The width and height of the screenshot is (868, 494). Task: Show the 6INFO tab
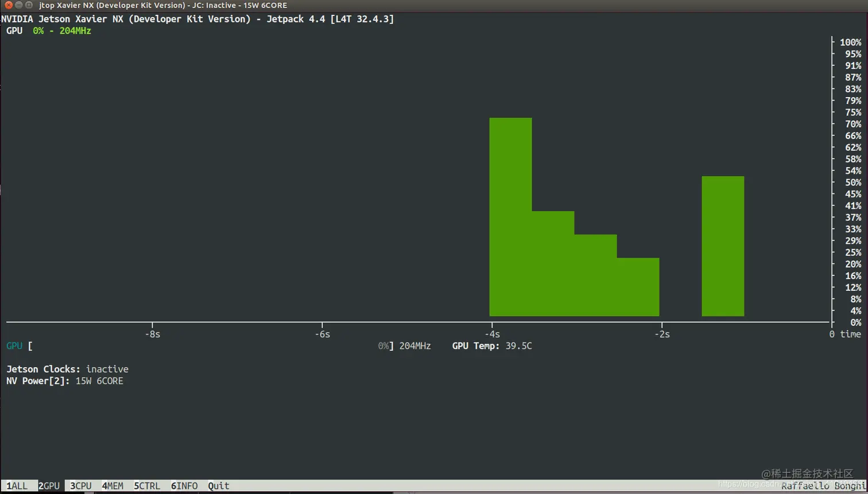coord(184,486)
